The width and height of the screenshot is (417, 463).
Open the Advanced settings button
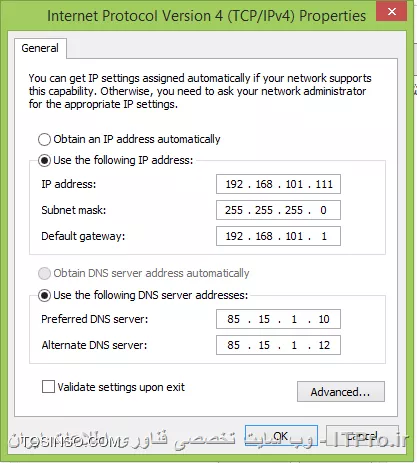(341, 392)
